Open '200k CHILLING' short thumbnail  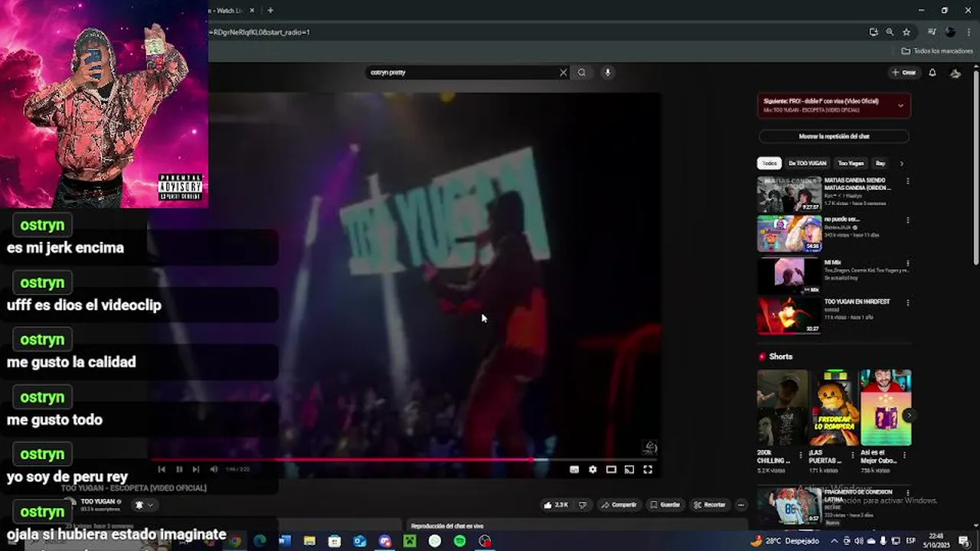[782, 408]
